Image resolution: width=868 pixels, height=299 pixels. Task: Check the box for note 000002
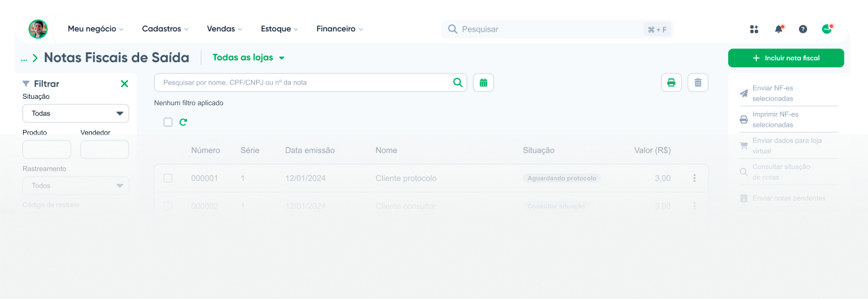(x=168, y=206)
